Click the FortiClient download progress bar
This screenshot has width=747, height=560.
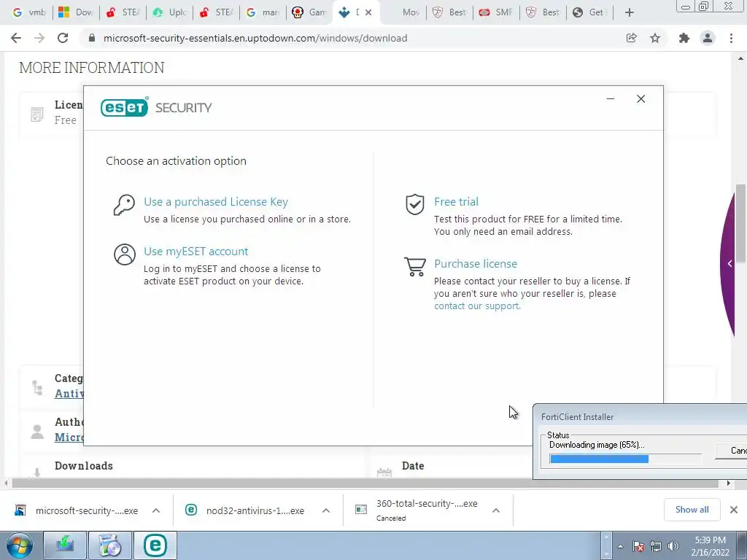click(625, 459)
